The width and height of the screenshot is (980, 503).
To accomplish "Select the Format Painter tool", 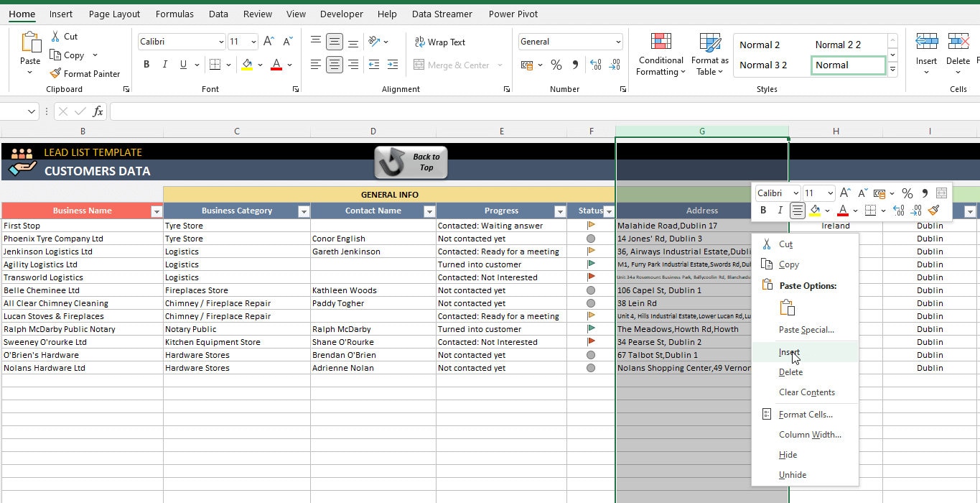I will pyautogui.click(x=85, y=73).
